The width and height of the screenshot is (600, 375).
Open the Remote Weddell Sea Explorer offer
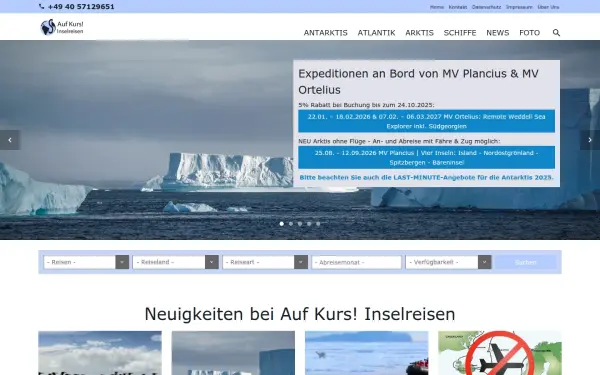coord(426,121)
